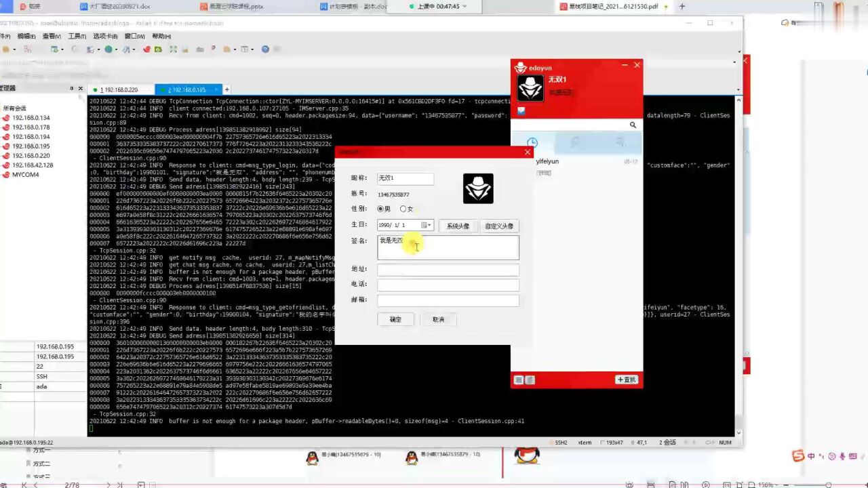
Task: Open the 选项卡 (Tab) menu in Xshell
Action: point(105,36)
